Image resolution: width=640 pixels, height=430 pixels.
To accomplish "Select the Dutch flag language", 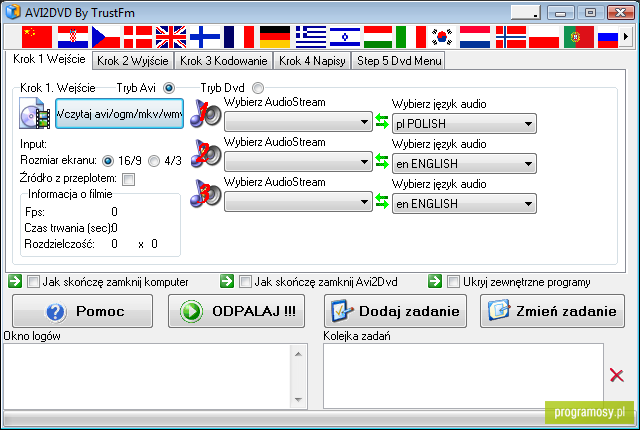I will point(475,37).
